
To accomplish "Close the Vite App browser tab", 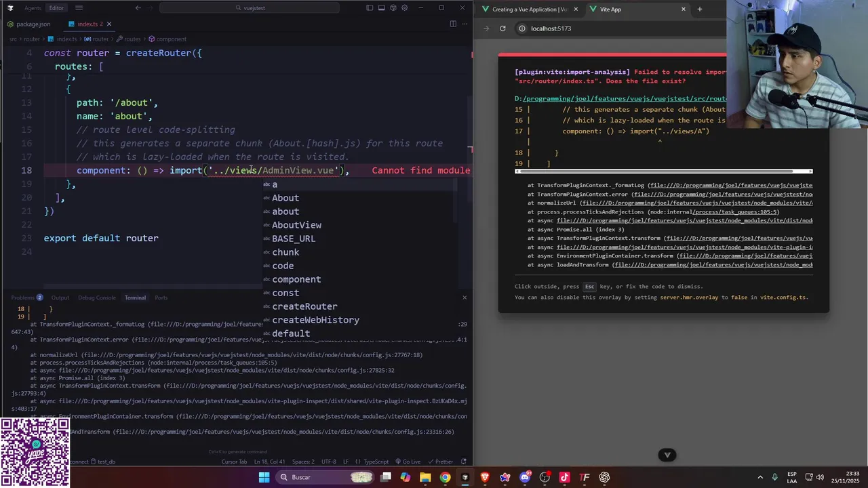I will pyautogui.click(x=684, y=9).
